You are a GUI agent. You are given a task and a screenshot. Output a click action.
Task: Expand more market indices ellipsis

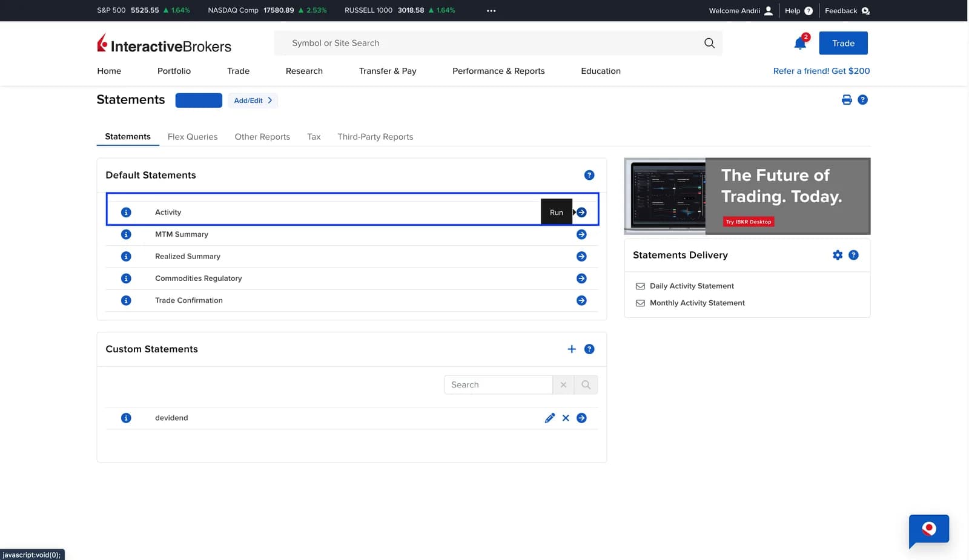[x=491, y=10]
